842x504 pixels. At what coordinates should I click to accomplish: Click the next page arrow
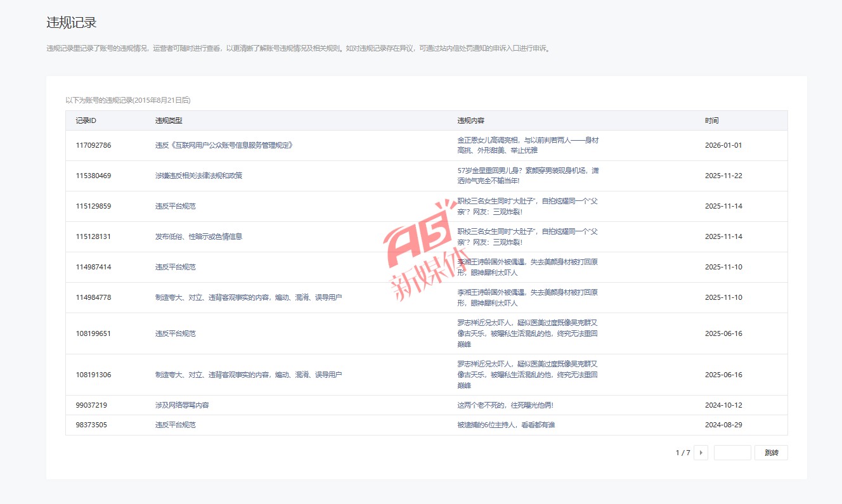[701, 453]
